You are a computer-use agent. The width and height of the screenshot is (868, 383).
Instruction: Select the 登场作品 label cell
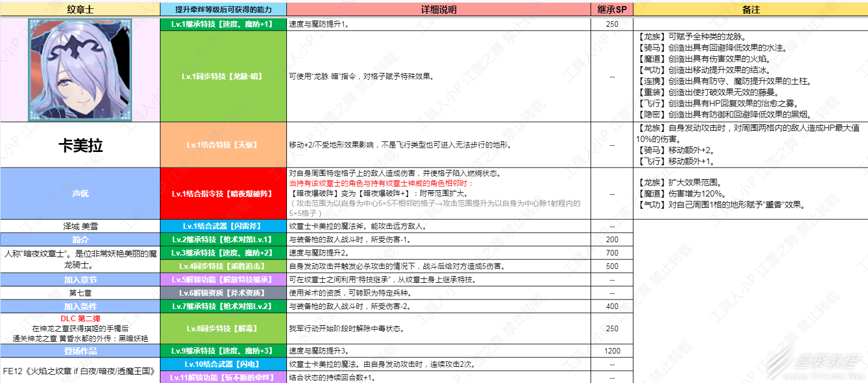tap(80, 351)
